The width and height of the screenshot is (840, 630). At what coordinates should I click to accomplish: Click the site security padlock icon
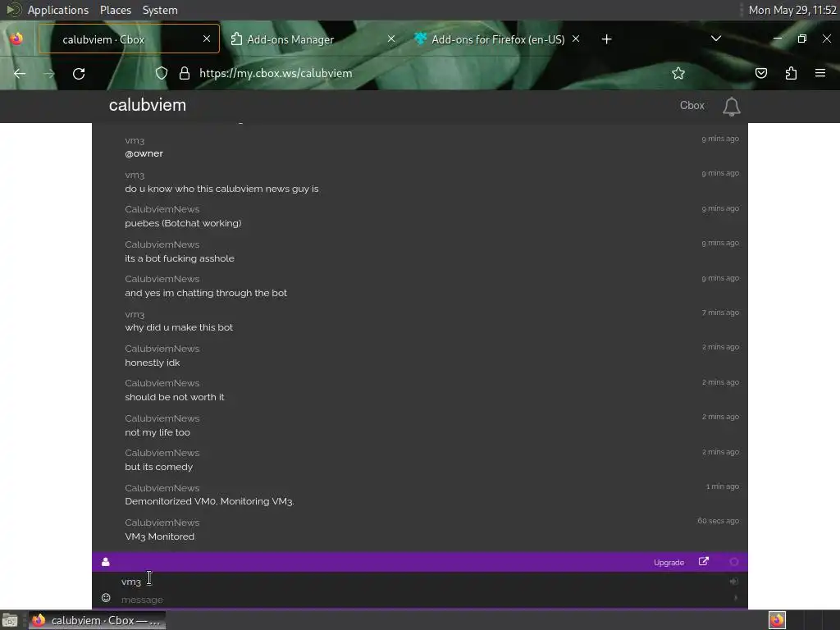185,73
